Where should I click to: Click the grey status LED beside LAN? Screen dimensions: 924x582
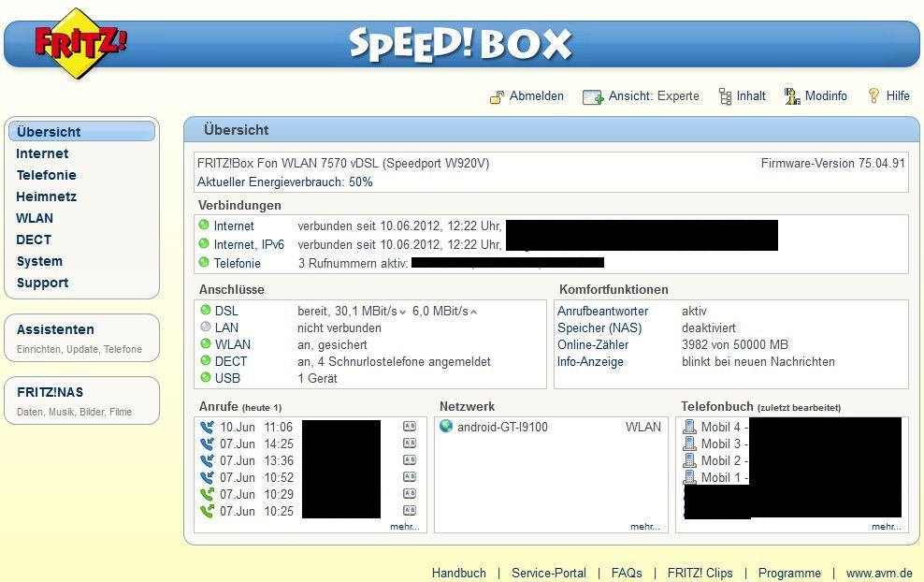[x=205, y=326]
